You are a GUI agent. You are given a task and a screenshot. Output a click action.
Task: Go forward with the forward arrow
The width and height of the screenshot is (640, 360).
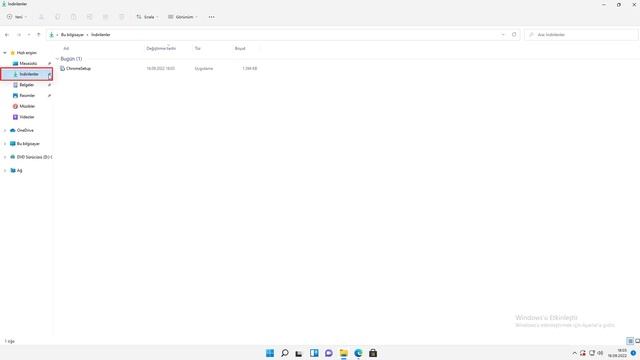coord(19,35)
